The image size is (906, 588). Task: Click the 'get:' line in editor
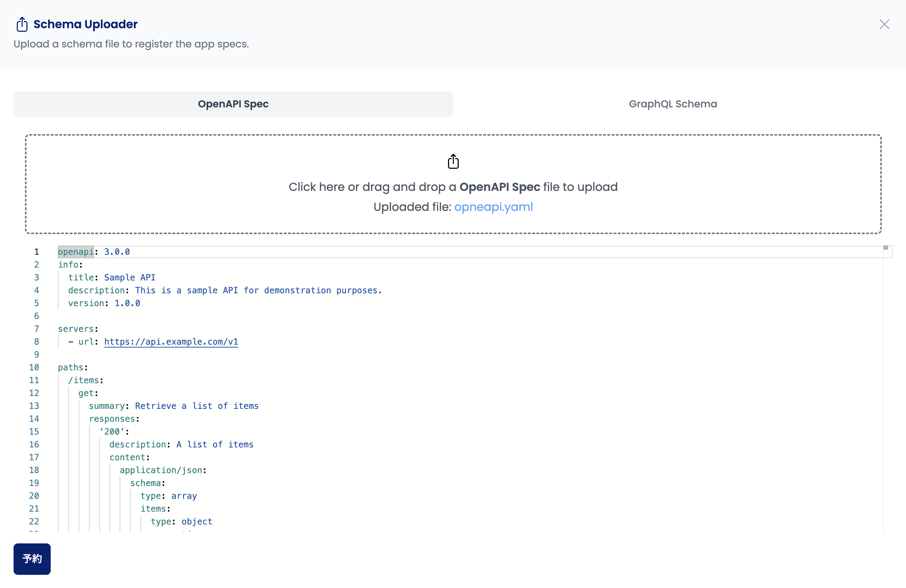(88, 393)
